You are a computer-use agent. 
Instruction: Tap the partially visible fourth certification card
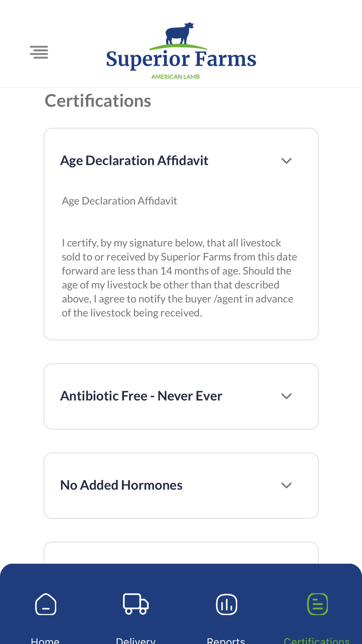click(x=181, y=553)
